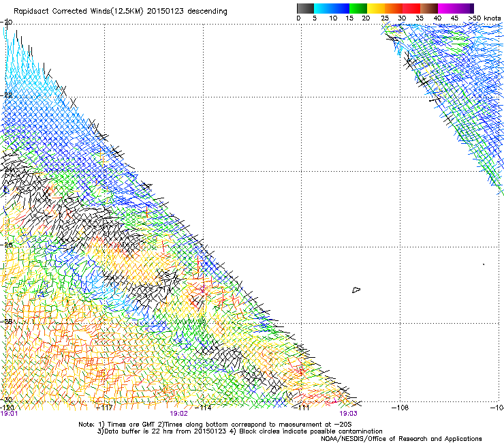The image size is (504, 443).
Task: Click the '-114' longitude axis label
Action: click(x=203, y=408)
